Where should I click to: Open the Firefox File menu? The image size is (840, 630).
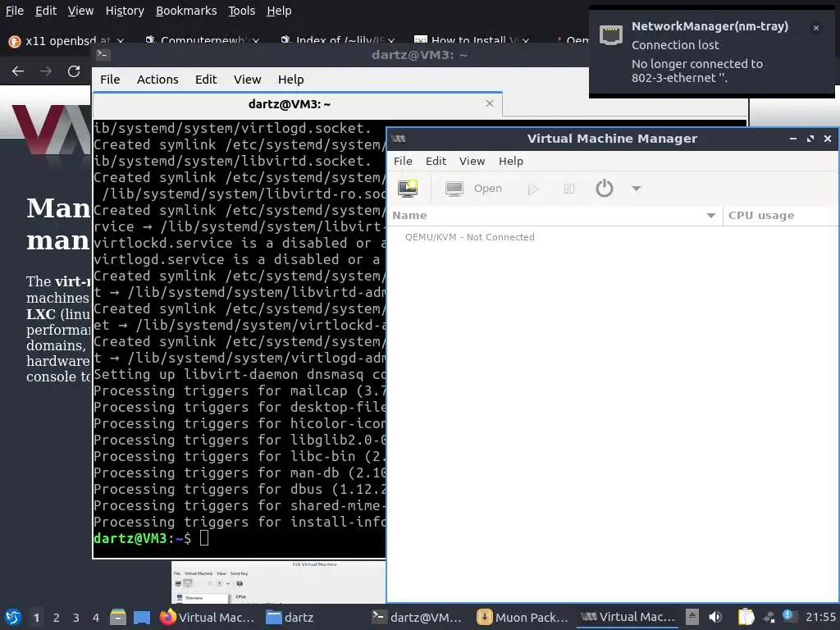coord(15,11)
